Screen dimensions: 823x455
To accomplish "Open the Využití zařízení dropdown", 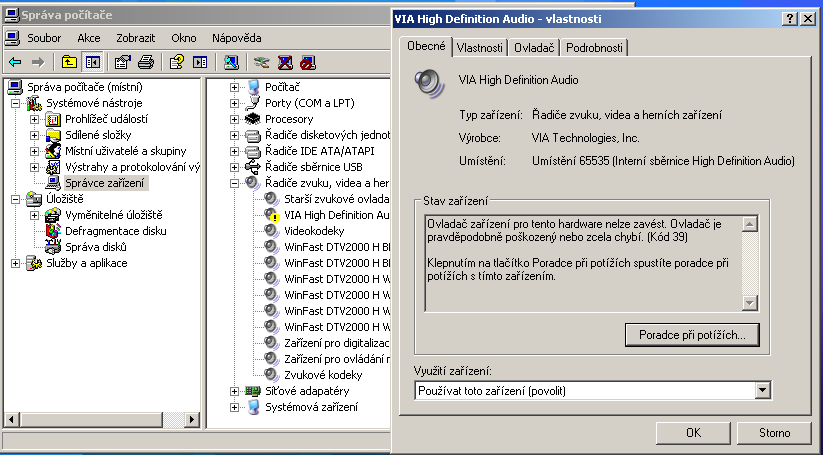I will point(763,390).
